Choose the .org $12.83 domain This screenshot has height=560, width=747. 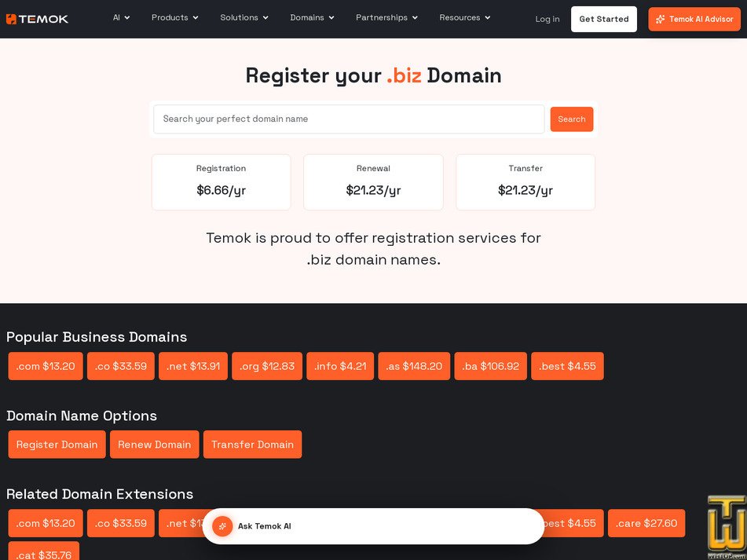267,366
